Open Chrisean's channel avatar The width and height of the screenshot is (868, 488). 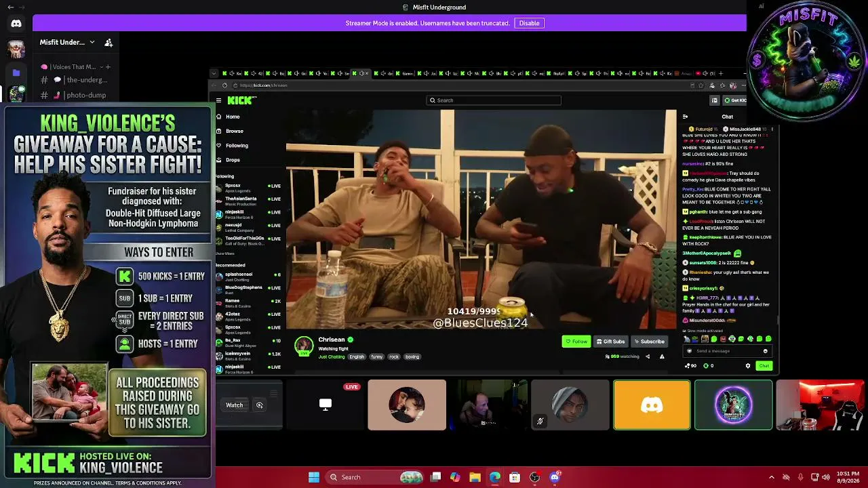(x=304, y=345)
